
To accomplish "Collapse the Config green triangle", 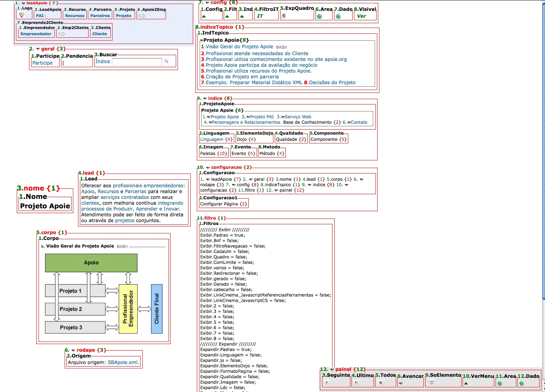I will pos(204,16).
